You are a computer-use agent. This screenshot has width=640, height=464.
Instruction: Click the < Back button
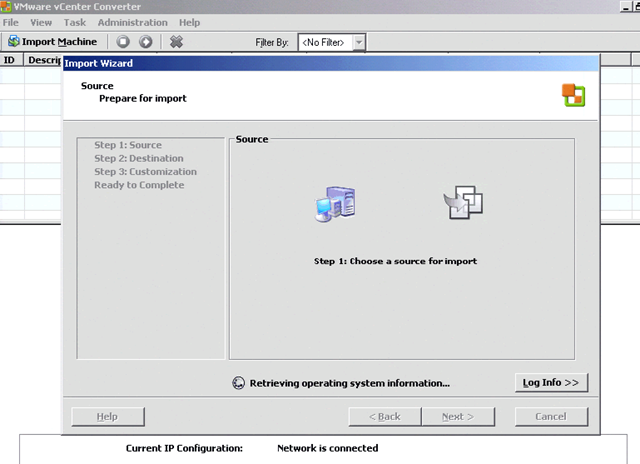[385, 417]
